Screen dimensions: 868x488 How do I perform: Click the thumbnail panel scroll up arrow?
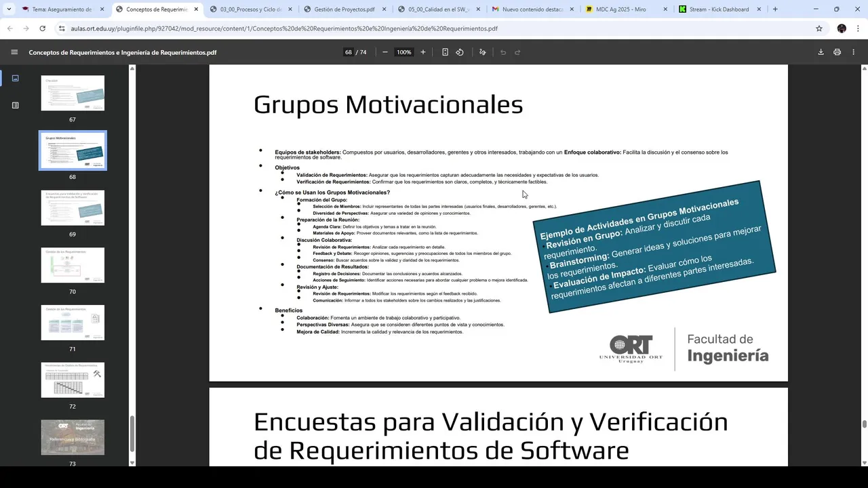click(x=132, y=68)
